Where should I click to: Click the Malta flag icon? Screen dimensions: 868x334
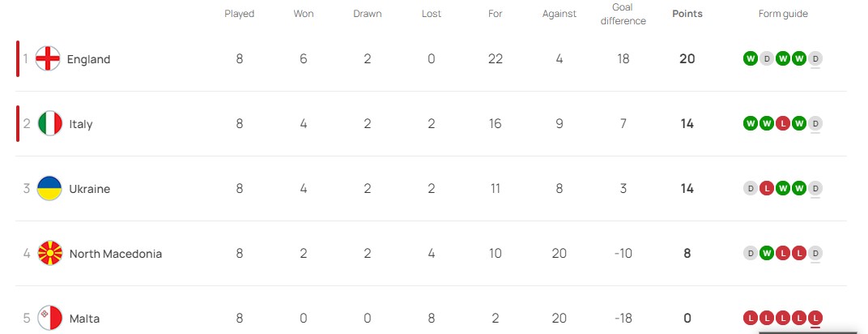tap(50, 318)
